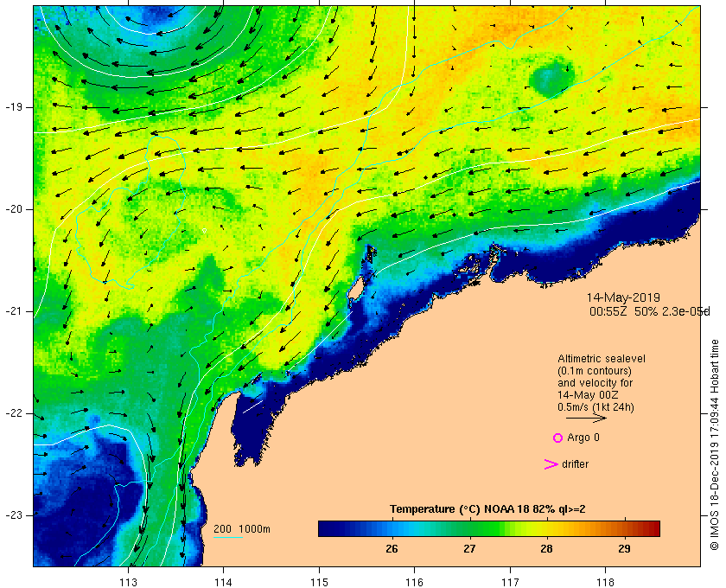Click the colorbar value 26
Viewport: 726px width, 588px height.
[392, 549]
